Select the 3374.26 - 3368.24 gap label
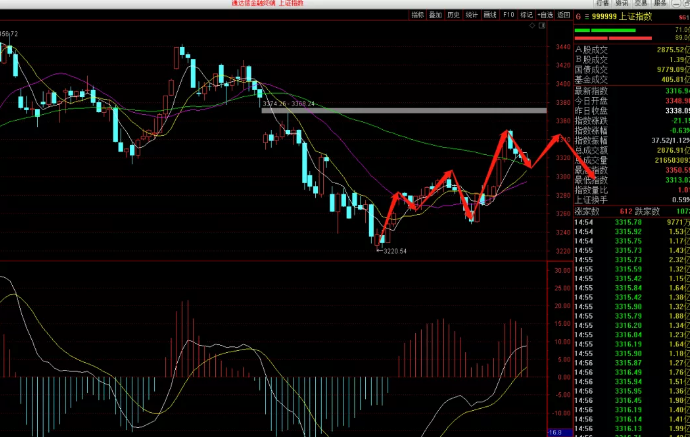This screenshot has width=690, height=437. 289,104
